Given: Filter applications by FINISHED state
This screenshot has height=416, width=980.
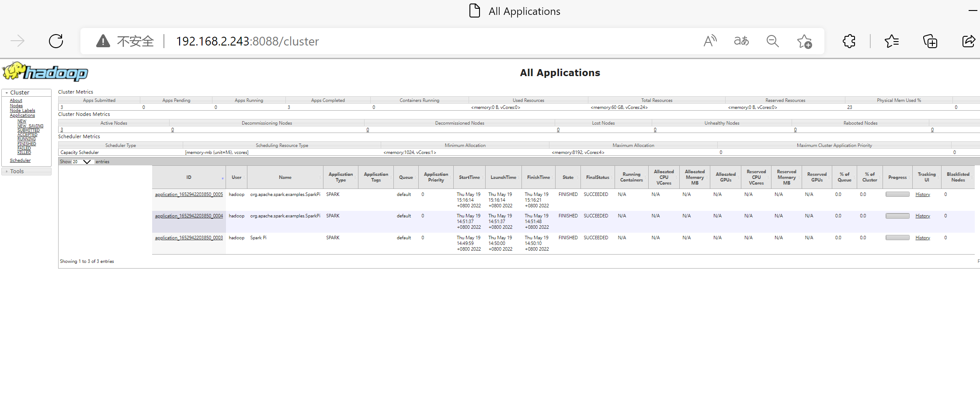Looking at the screenshot, I should (x=27, y=144).
